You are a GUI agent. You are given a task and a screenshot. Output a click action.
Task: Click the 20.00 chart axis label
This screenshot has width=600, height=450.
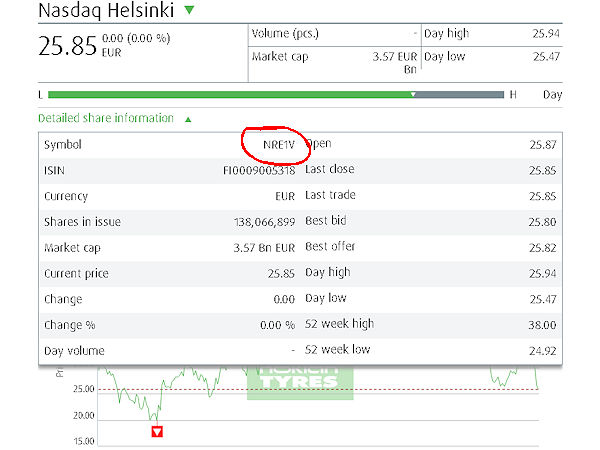point(83,415)
